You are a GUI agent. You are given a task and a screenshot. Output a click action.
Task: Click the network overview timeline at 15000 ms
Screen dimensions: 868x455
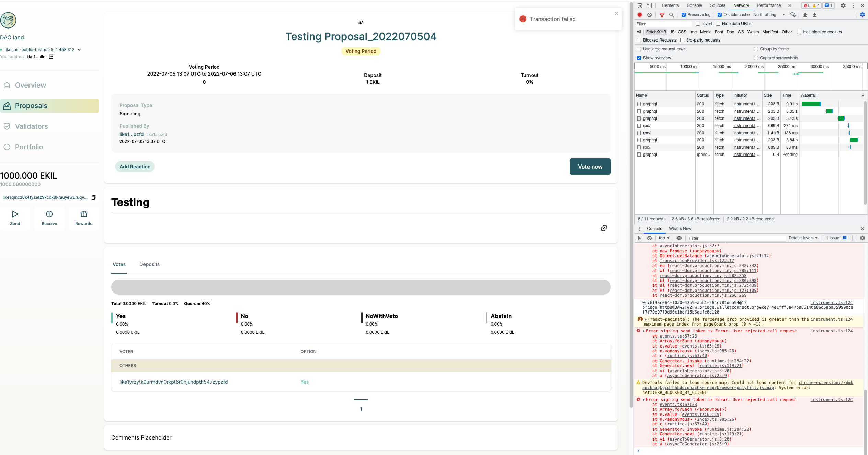click(722, 67)
